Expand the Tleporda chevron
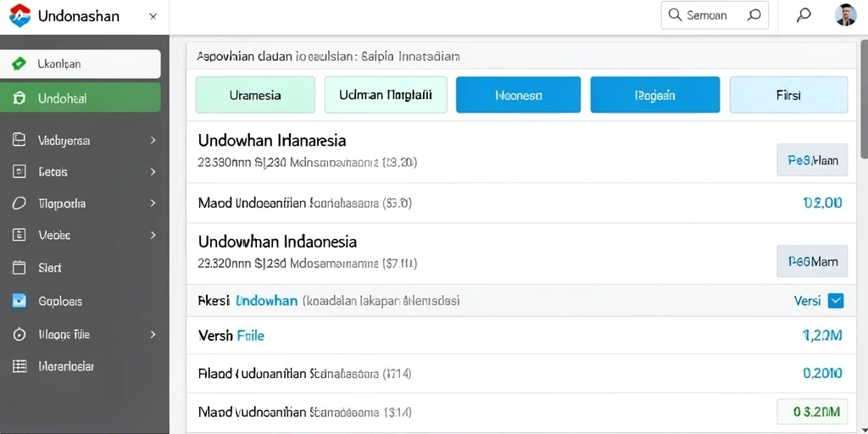Viewport: 868px width, 434px height. [153, 203]
